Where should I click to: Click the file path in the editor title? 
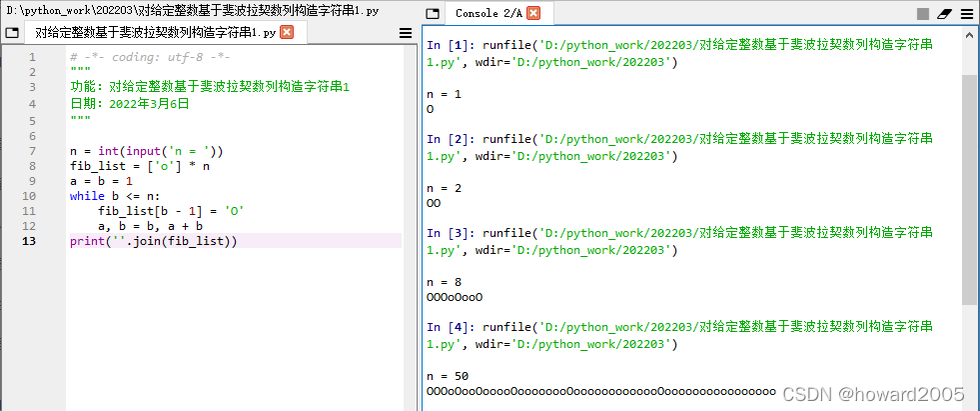pyautogui.click(x=193, y=11)
